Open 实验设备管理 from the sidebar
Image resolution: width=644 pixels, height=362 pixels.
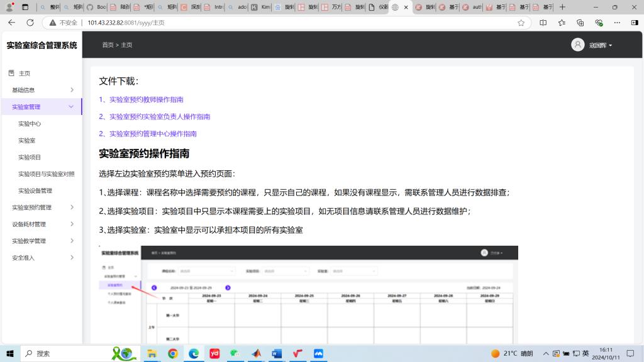pos(35,190)
